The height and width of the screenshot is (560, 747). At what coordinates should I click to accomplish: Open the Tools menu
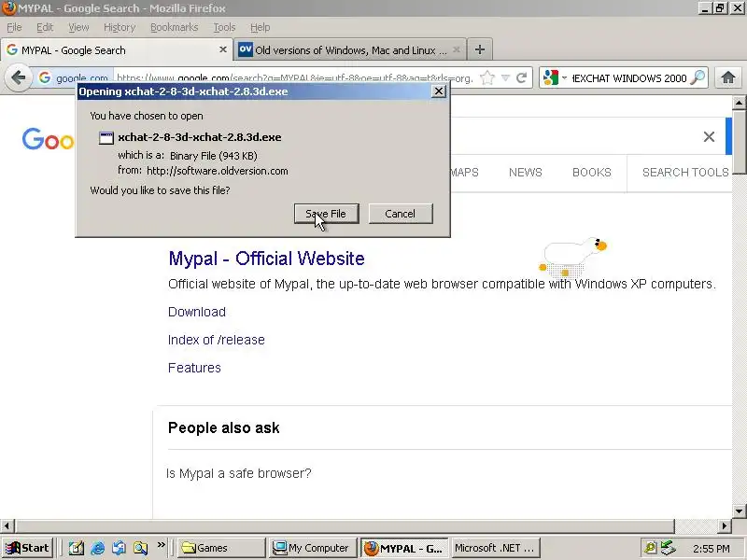[x=224, y=27]
